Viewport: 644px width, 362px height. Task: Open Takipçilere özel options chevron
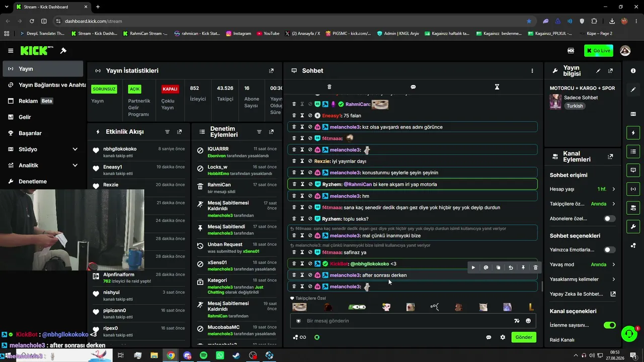[613, 204]
